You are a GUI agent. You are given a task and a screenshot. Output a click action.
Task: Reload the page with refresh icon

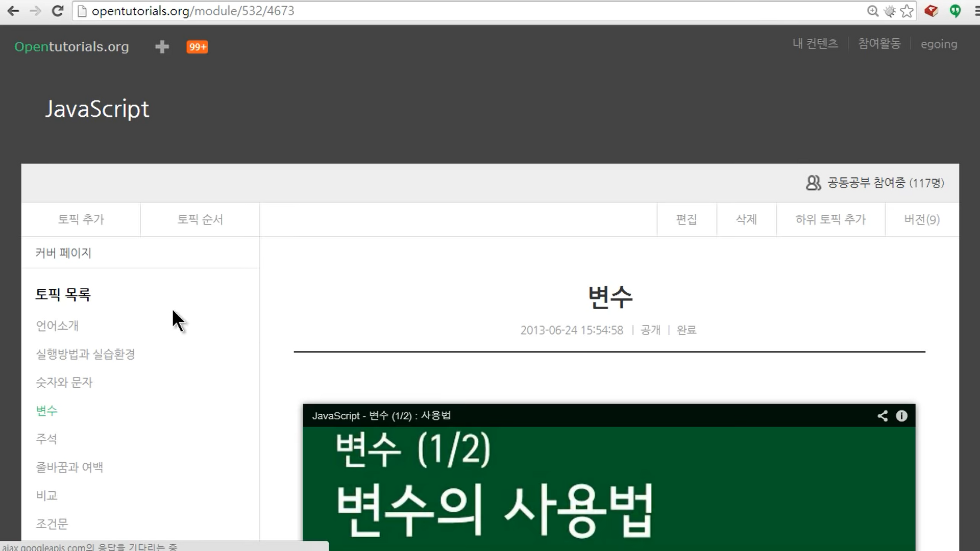click(58, 11)
